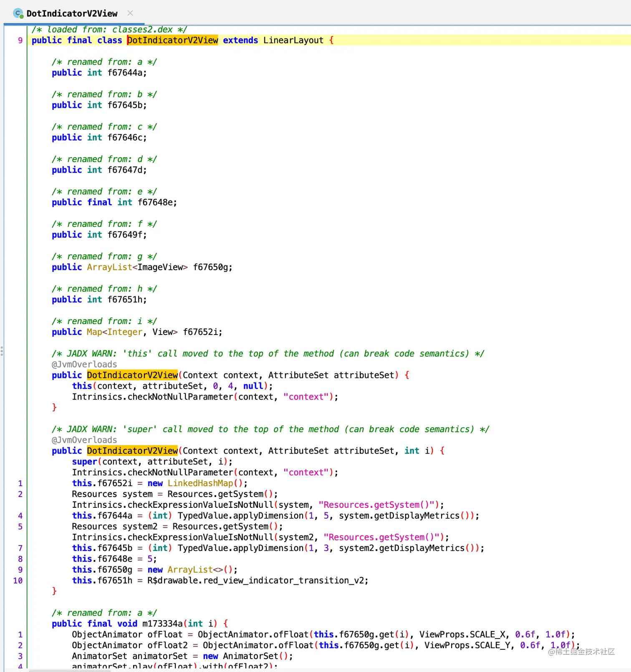Click the two-argument DotIndicatorV2View constructor name
The image size is (631, 672).
pyautogui.click(x=132, y=375)
